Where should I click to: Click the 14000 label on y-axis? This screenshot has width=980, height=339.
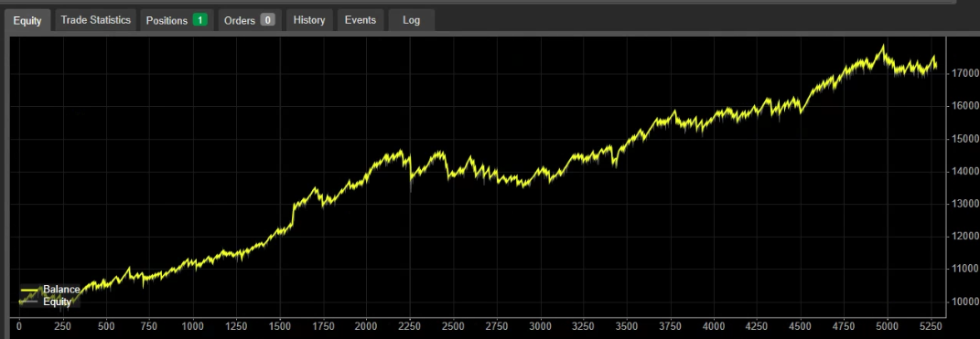965,171
